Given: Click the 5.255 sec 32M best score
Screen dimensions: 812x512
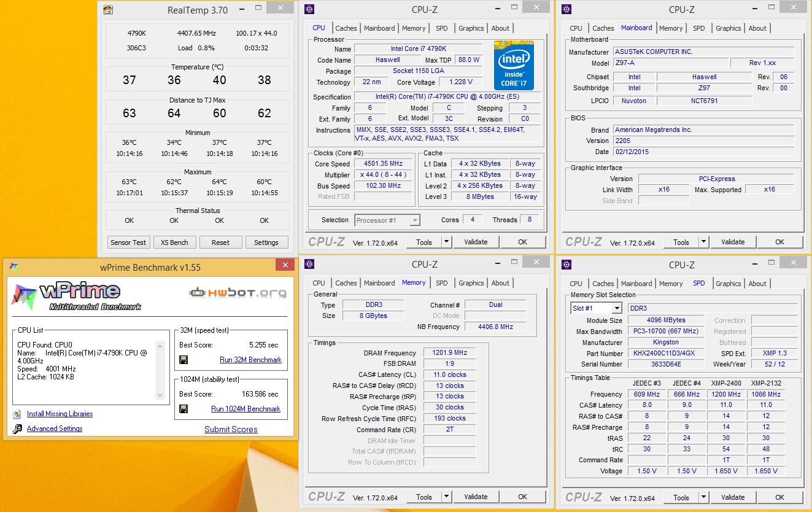Looking at the screenshot, I should pos(263,345).
